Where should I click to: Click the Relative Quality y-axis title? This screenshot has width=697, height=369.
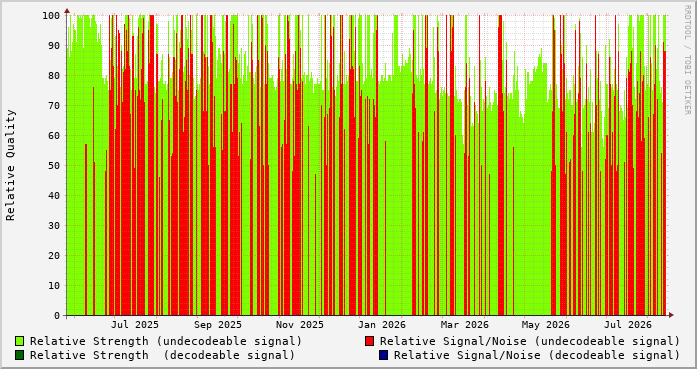11,165
